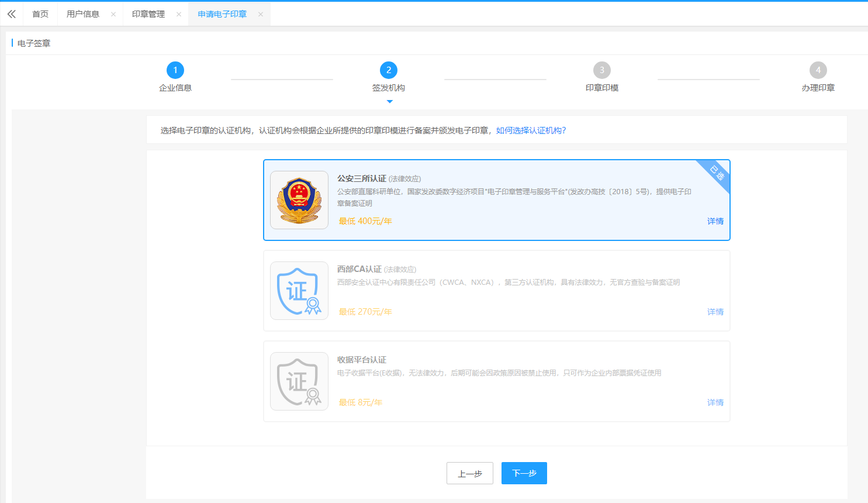Image resolution: width=868 pixels, height=503 pixels.
Task: Close the 用户信息 tab
Action: click(x=113, y=14)
